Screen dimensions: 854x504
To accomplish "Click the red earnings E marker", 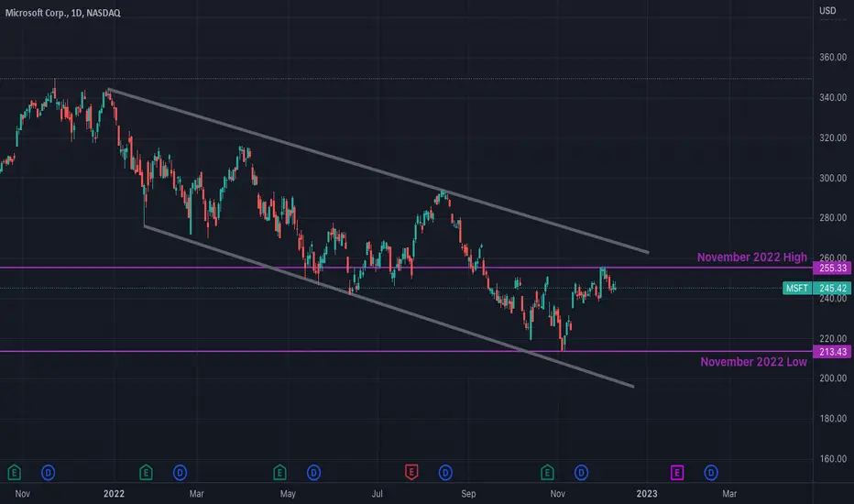I will click(x=411, y=473).
